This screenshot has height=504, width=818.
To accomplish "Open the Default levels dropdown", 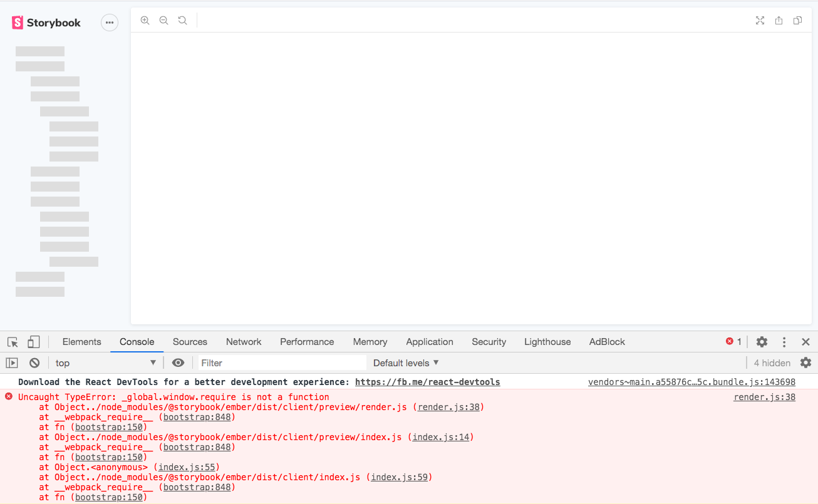I will click(x=405, y=363).
